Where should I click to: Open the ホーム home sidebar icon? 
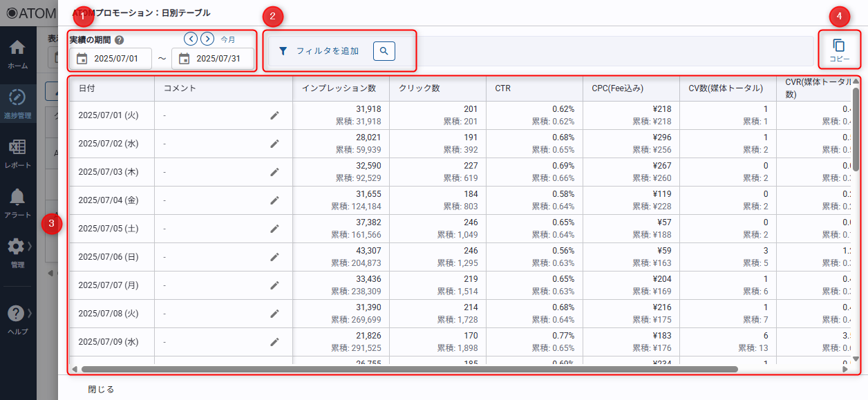click(x=18, y=54)
